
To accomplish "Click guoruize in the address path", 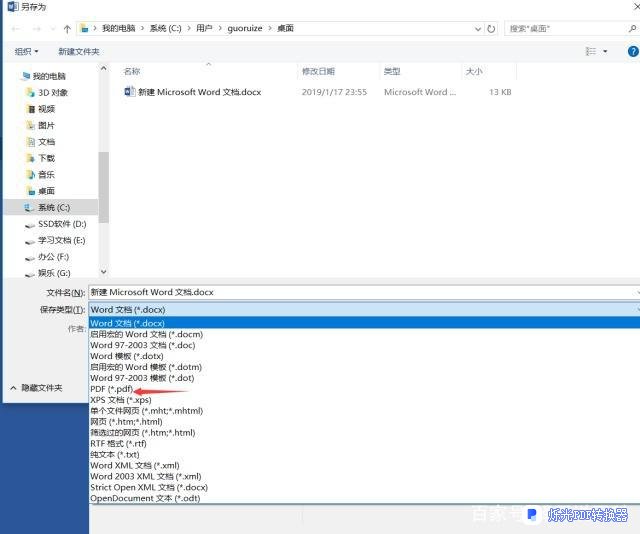I will coord(245,28).
